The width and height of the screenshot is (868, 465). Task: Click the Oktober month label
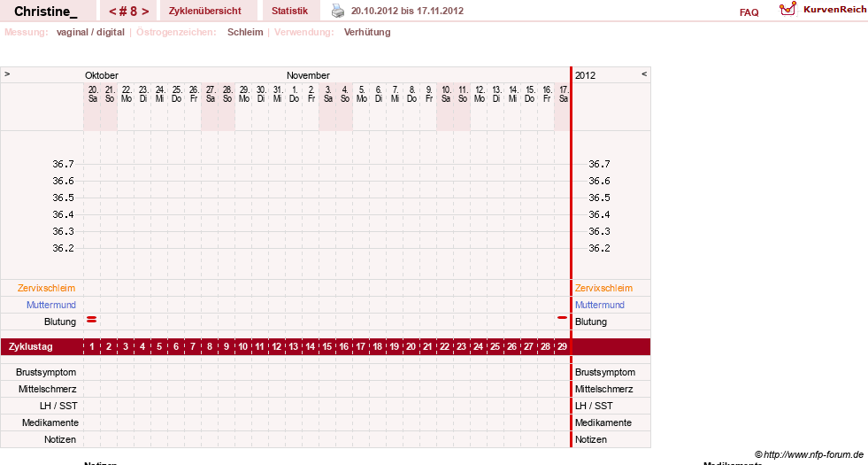tap(101, 75)
